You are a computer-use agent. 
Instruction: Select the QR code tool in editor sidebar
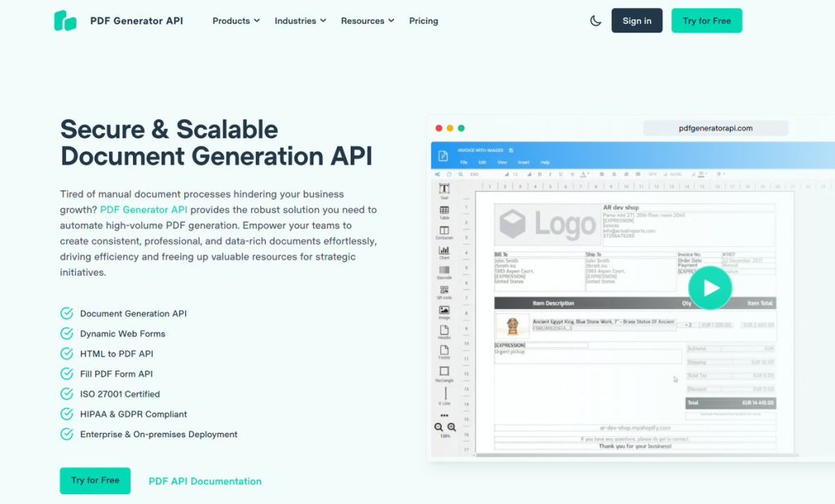point(444,291)
